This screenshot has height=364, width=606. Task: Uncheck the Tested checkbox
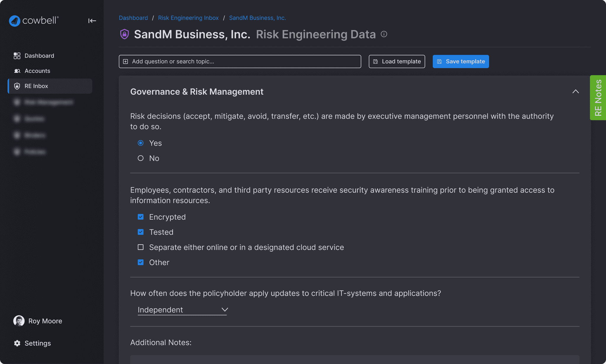click(141, 232)
